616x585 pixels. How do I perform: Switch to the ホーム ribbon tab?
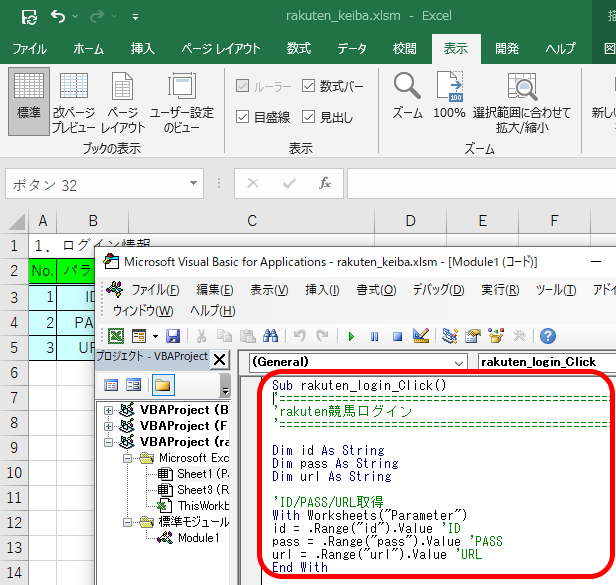click(88, 49)
